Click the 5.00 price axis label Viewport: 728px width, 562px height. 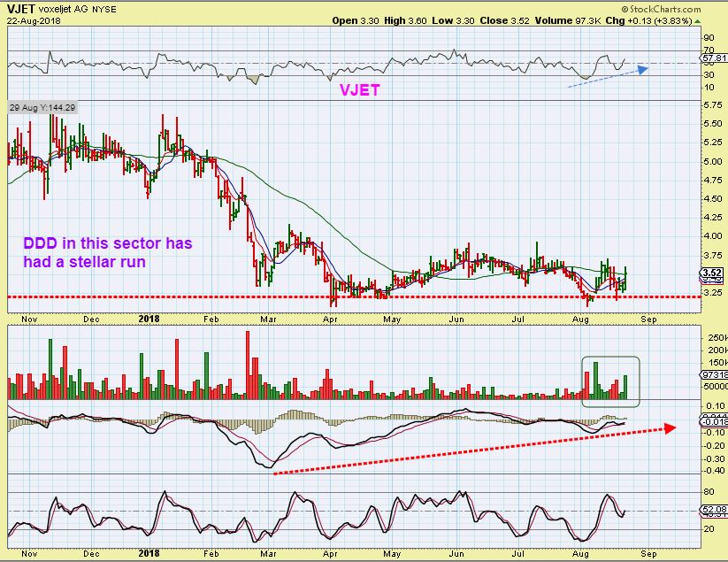tap(713, 162)
